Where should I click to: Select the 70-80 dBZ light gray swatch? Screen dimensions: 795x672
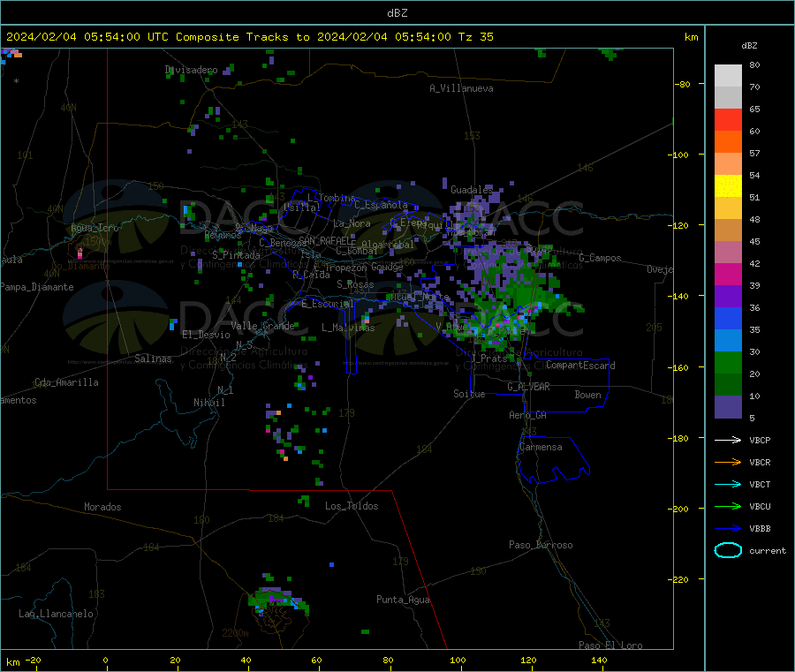pos(728,76)
